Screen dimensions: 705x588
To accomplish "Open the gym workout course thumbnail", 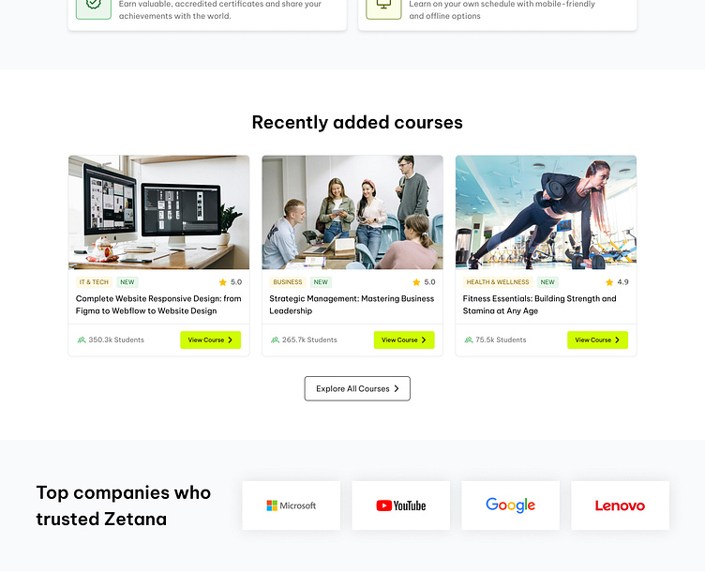I will [x=546, y=212].
